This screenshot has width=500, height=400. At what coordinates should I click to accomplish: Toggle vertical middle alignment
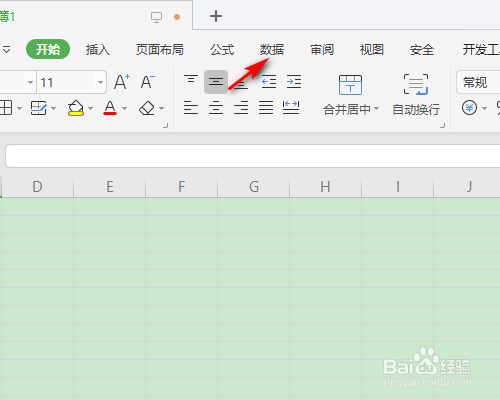pos(216,82)
